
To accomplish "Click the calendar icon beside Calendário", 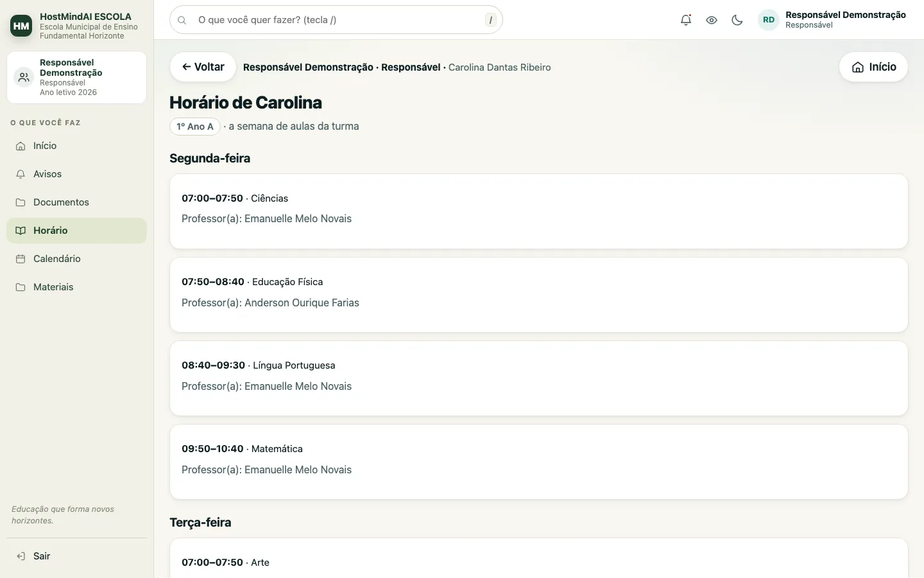I will click(x=21, y=259).
